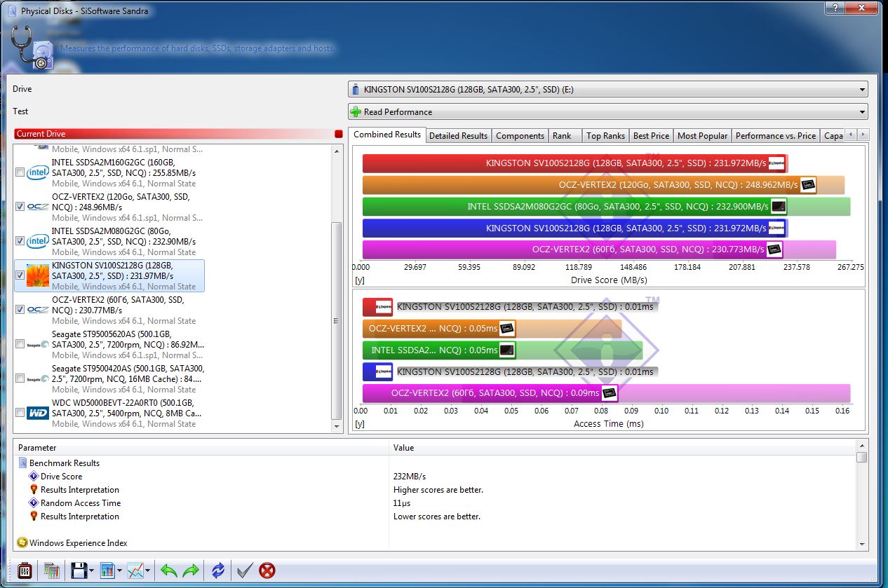Image resolution: width=888 pixels, height=588 pixels.
Task: Go forward with green right arrow
Action: (191, 570)
